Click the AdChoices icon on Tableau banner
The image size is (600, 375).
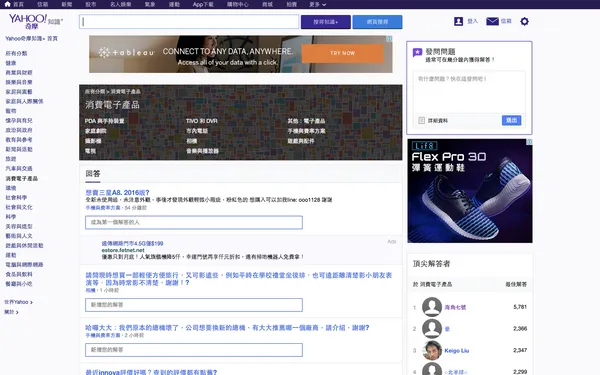(389, 39)
